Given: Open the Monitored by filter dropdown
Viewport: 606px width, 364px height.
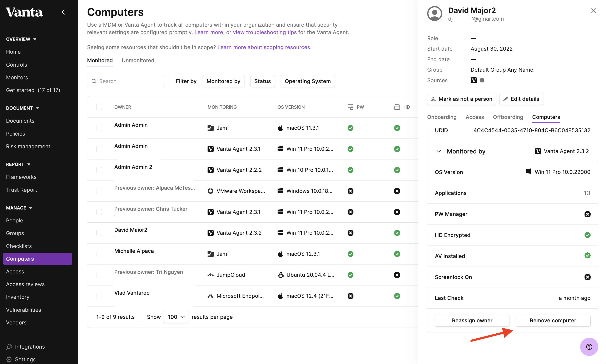Looking at the screenshot, I should click(223, 81).
